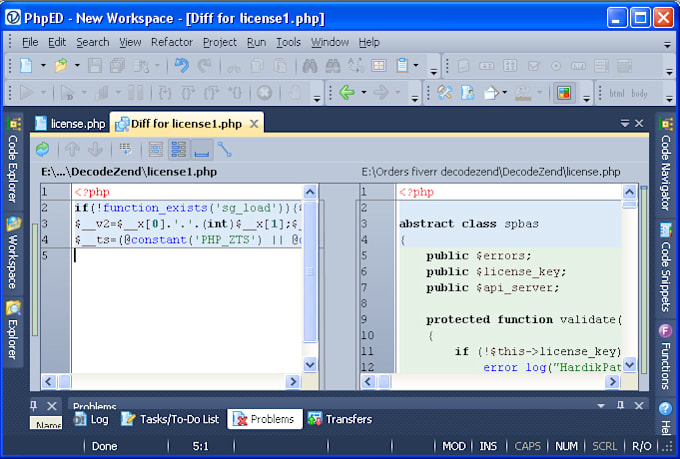Click the color selector icon in the toolbar

click(x=564, y=93)
